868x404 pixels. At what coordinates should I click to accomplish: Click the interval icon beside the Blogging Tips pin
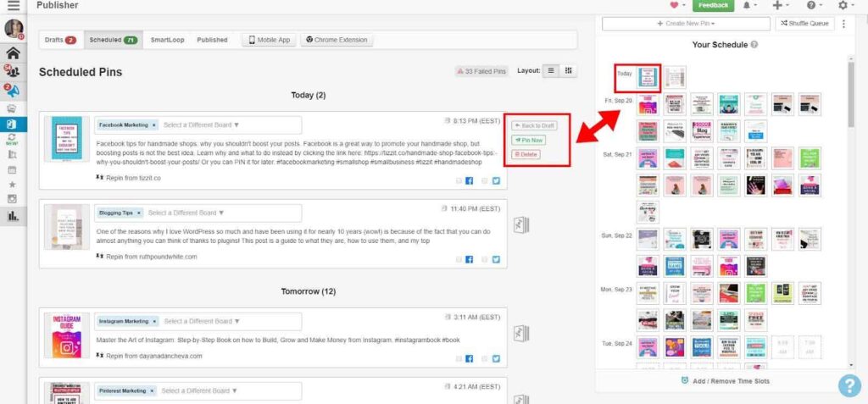coord(521,224)
